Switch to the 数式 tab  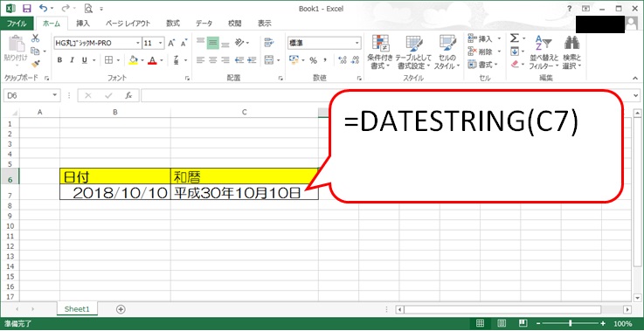173,24
